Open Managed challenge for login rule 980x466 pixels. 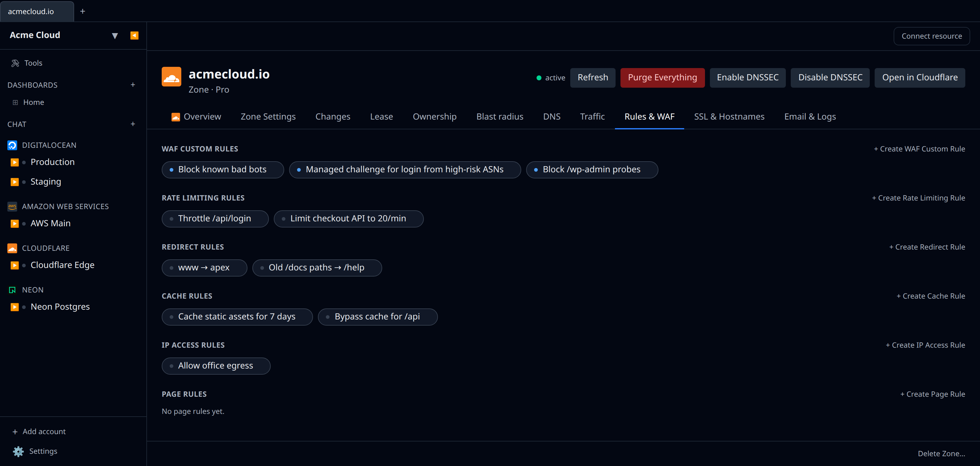[x=405, y=170]
